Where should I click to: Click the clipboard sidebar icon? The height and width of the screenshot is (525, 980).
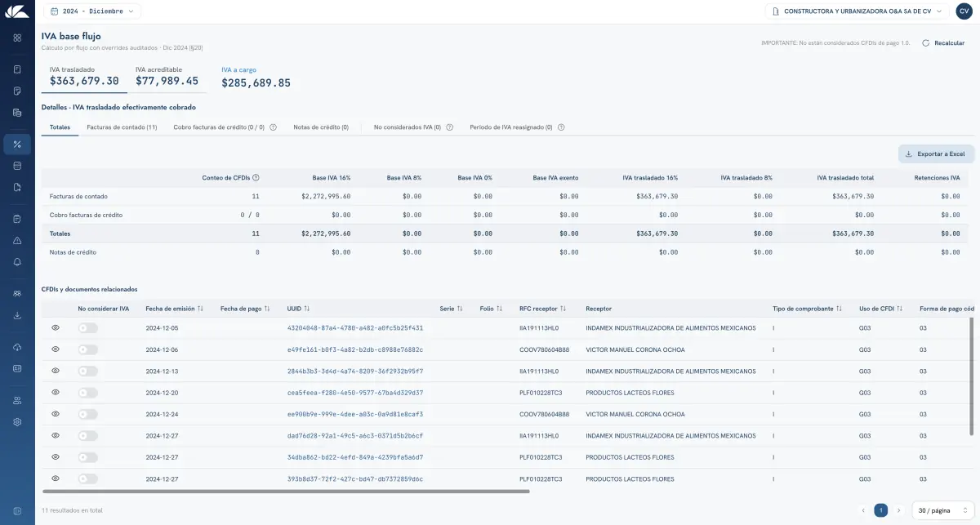pos(17,219)
